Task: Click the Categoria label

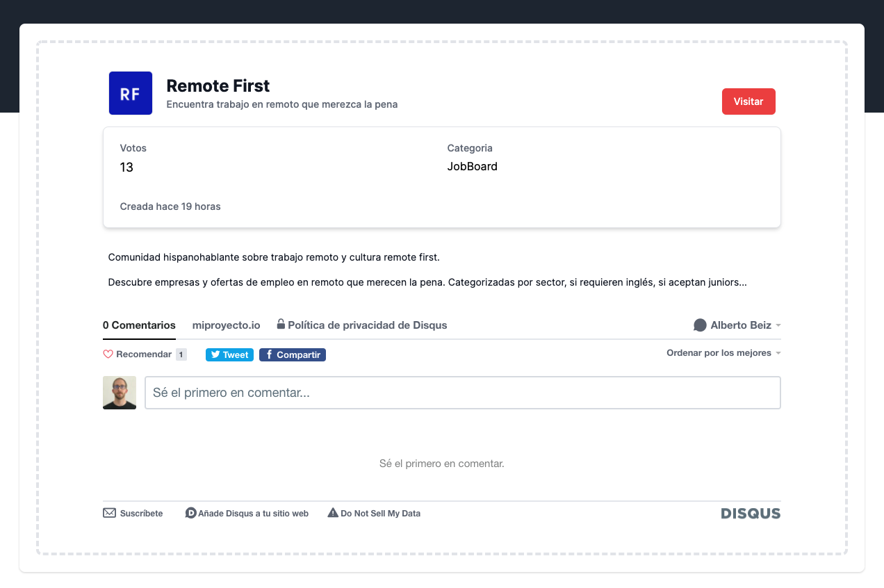Action: (470, 148)
